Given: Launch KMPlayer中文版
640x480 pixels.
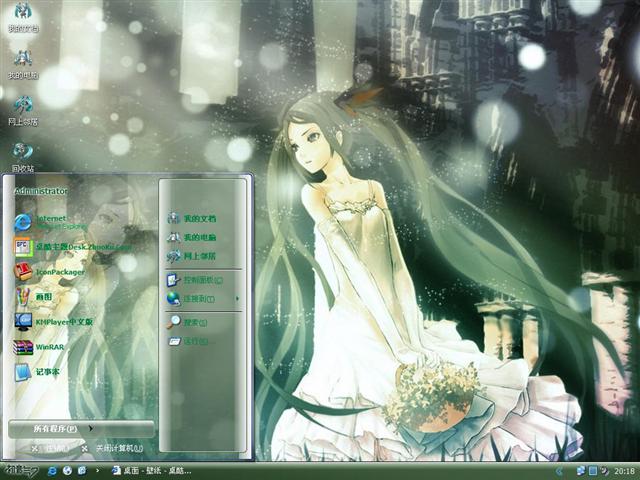Looking at the screenshot, I should click(53, 322).
